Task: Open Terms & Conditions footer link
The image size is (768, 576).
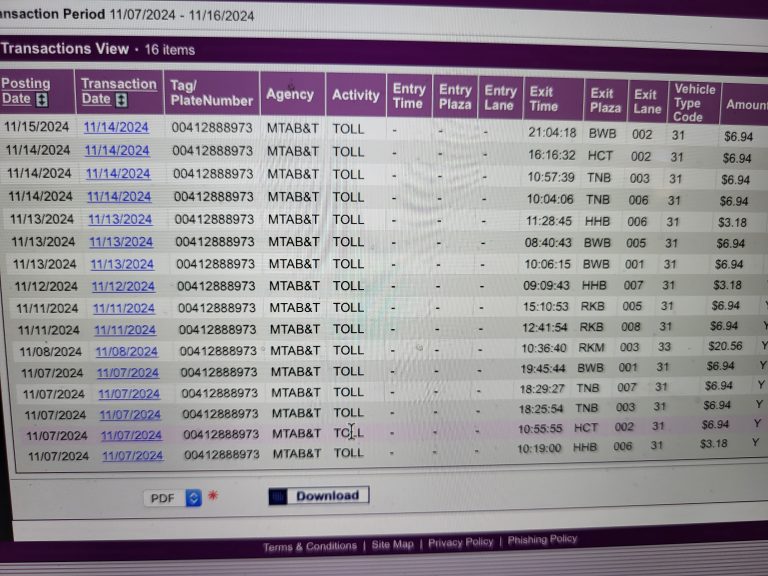Action: [309, 546]
